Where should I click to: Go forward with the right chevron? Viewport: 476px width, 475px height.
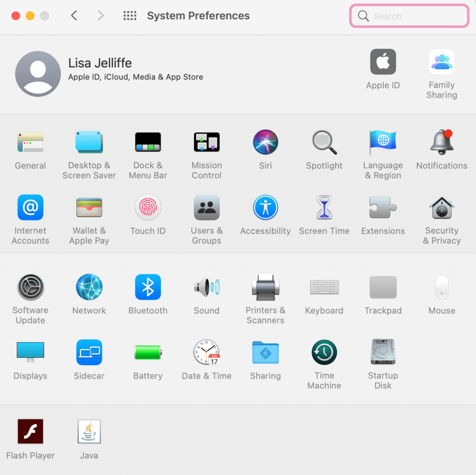coord(100,15)
